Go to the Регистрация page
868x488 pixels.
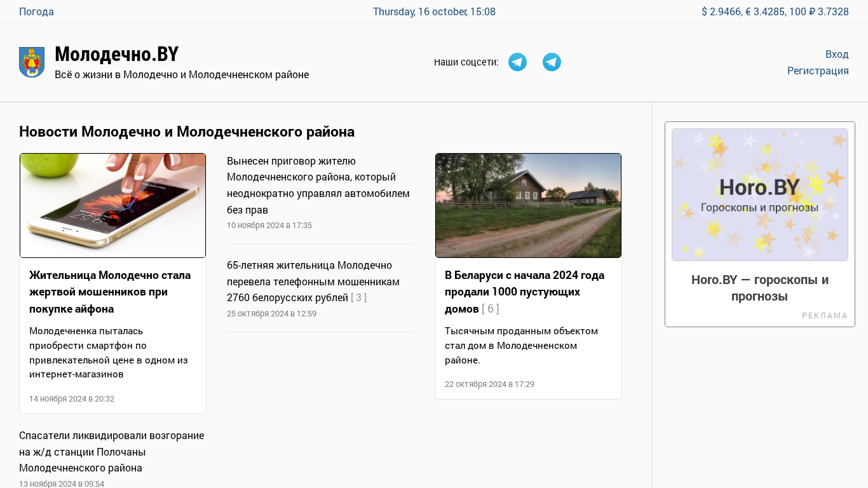818,71
